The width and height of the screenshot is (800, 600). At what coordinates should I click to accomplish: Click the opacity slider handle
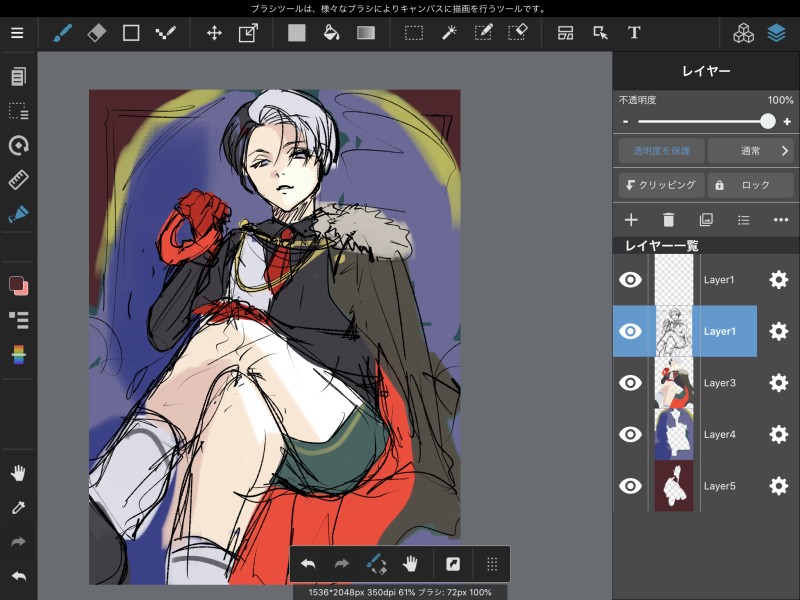click(x=767, y=121)
